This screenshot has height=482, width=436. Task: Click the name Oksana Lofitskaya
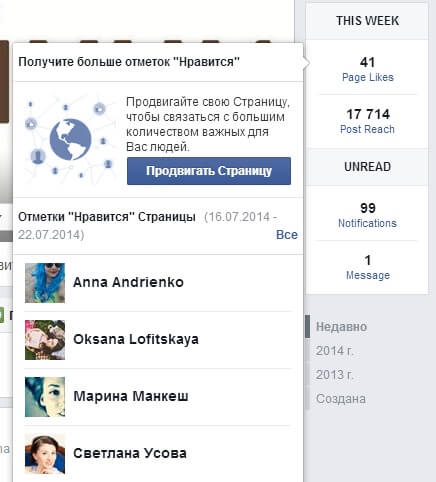[x=136, y=339]
